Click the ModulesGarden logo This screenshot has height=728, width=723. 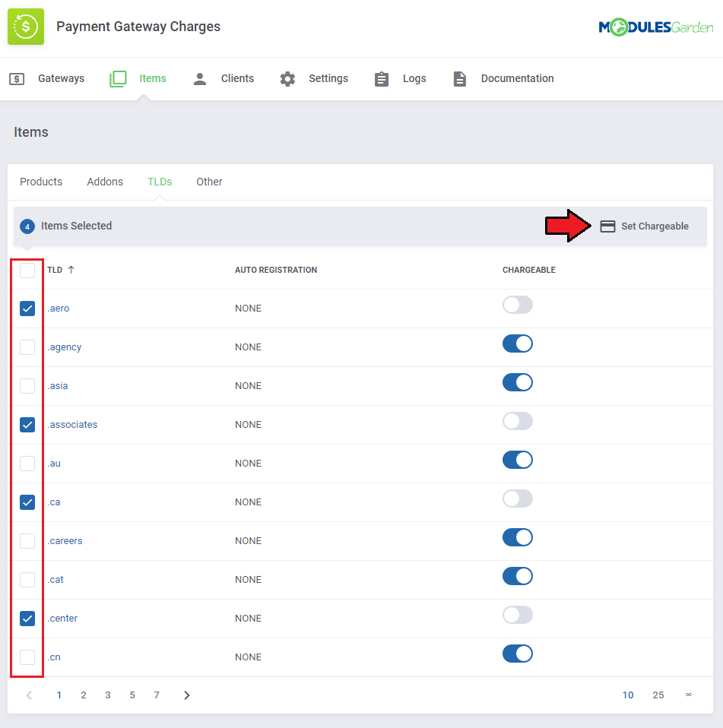[x=655, y=27]
